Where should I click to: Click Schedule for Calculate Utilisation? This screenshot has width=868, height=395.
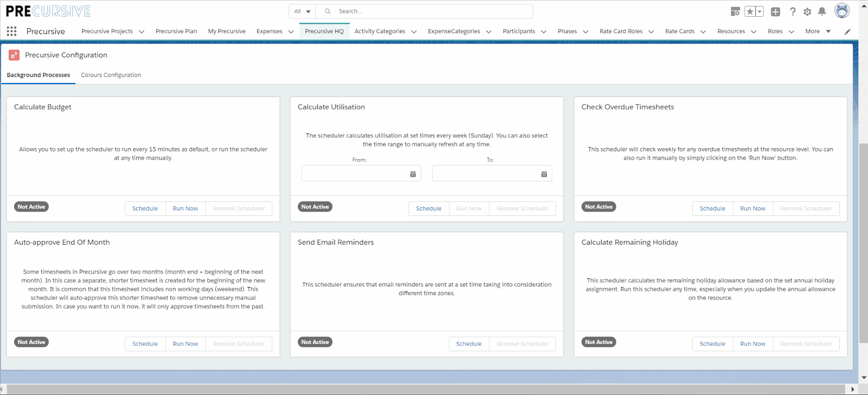pos(429,208)
